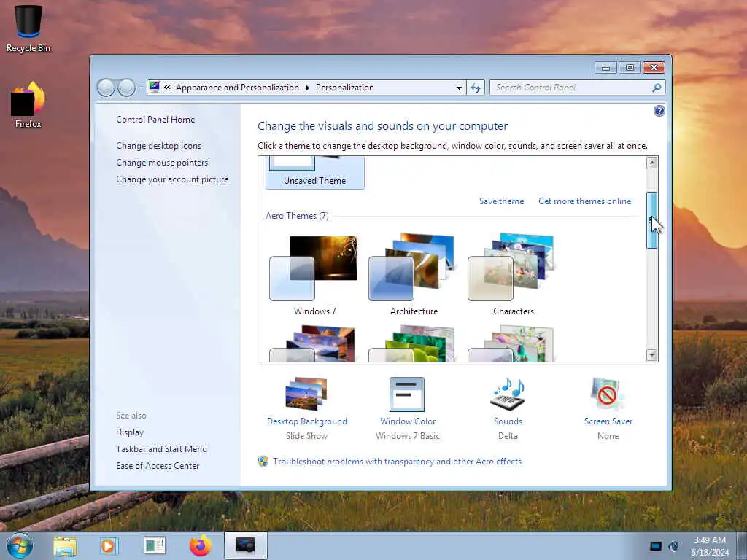Click Change desktop icons link

coord(158,146)
